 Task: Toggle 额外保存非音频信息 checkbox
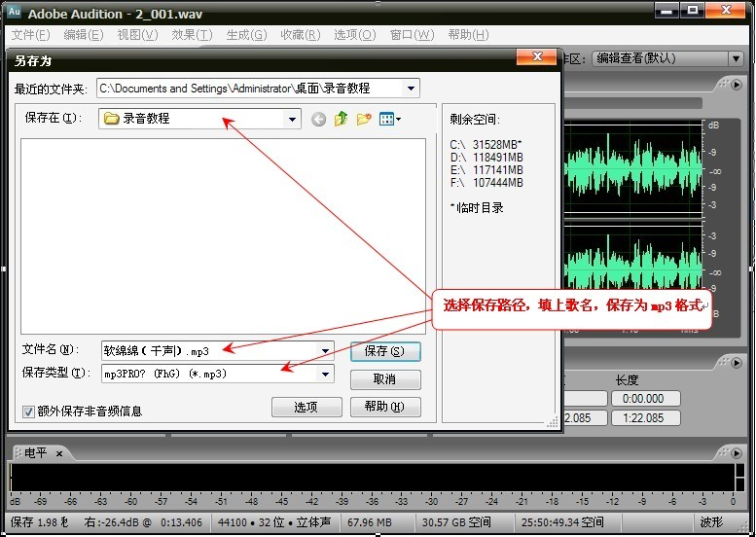point(28,412)
